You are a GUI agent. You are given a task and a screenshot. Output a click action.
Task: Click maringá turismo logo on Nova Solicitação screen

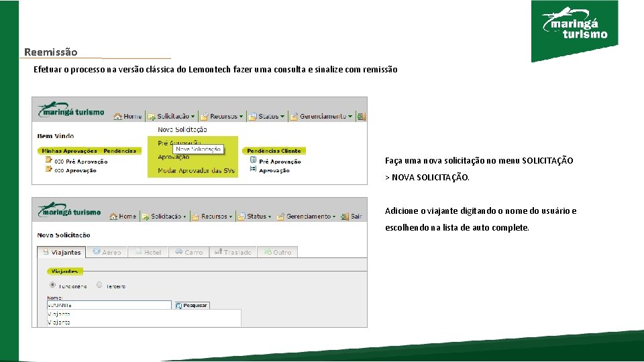[69, 210]
